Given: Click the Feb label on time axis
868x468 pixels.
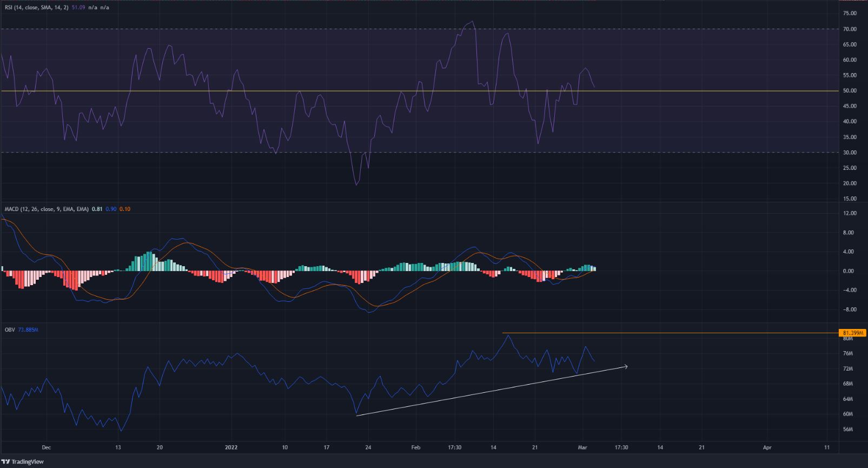Looking at the screenshot, I should point(415,447).
